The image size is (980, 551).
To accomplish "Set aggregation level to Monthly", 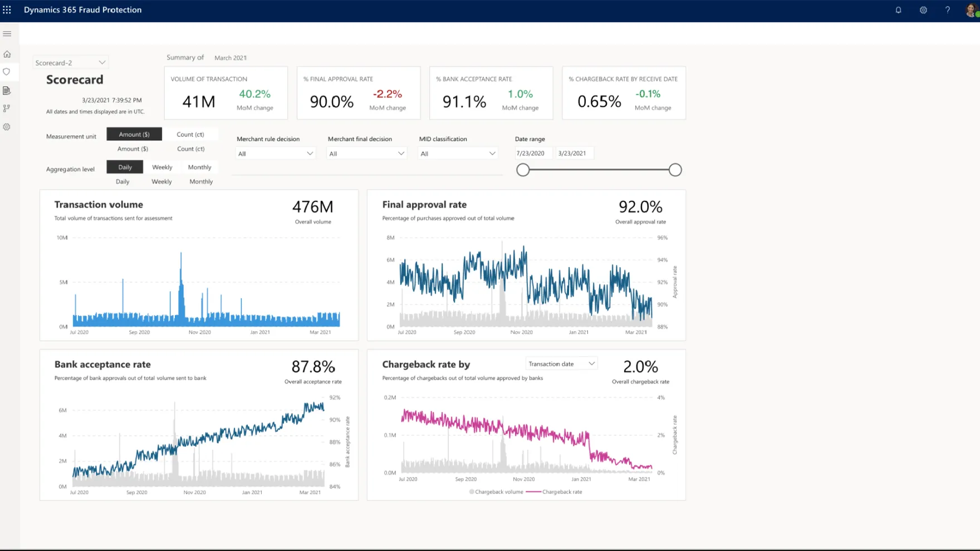I will coord(199,167).
